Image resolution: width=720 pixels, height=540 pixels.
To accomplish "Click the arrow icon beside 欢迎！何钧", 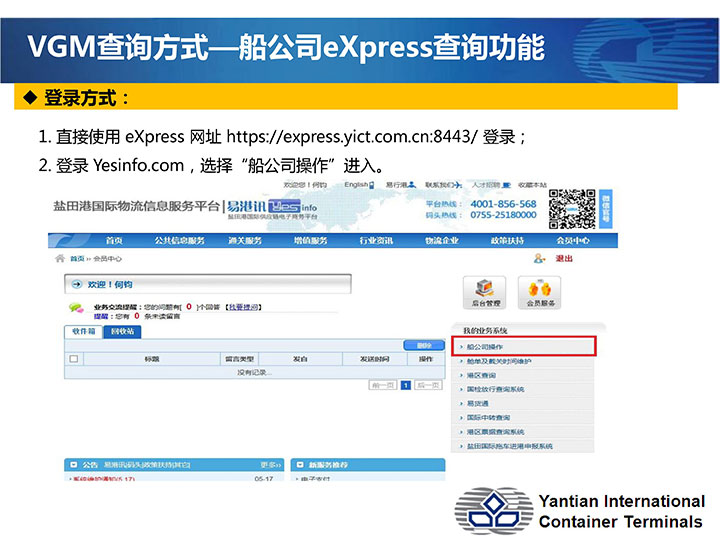I will click(x=77, y=284).
